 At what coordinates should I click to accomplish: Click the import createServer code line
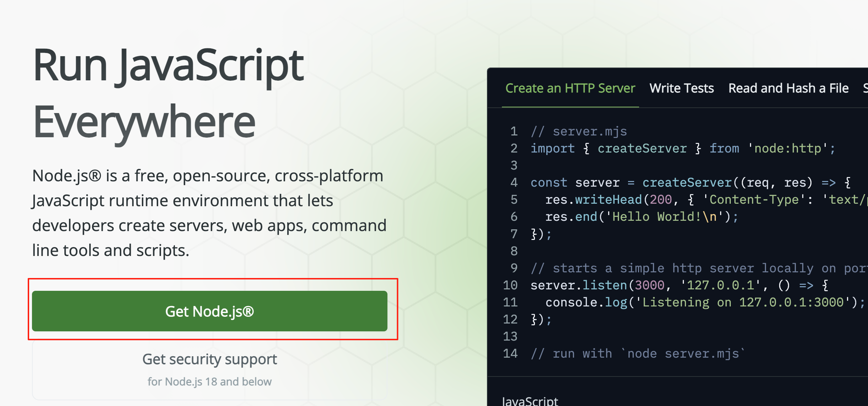682,149
